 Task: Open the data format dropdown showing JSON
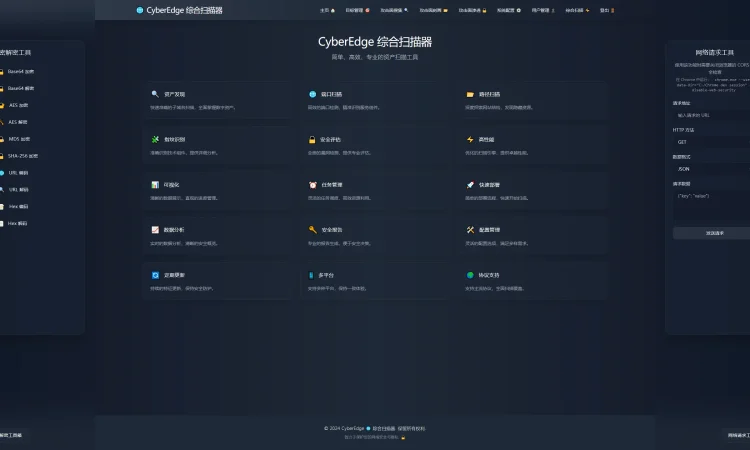tap(711, 169)
